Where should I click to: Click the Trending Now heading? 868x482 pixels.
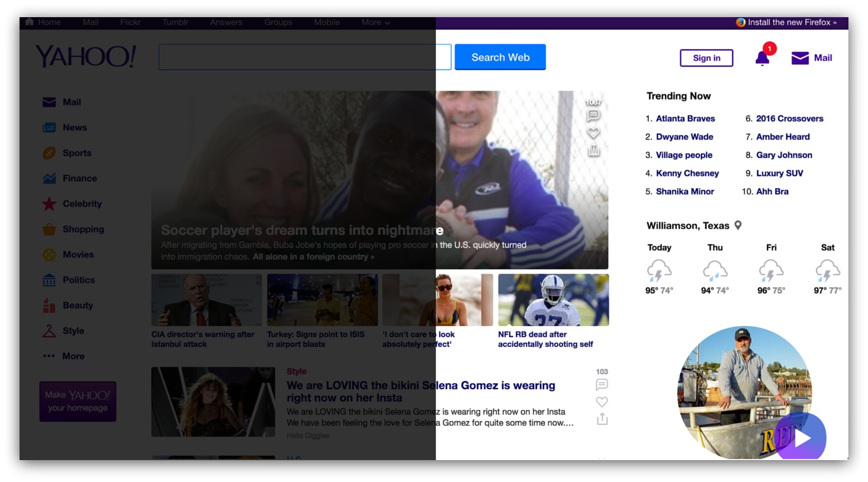coord(679,96)
